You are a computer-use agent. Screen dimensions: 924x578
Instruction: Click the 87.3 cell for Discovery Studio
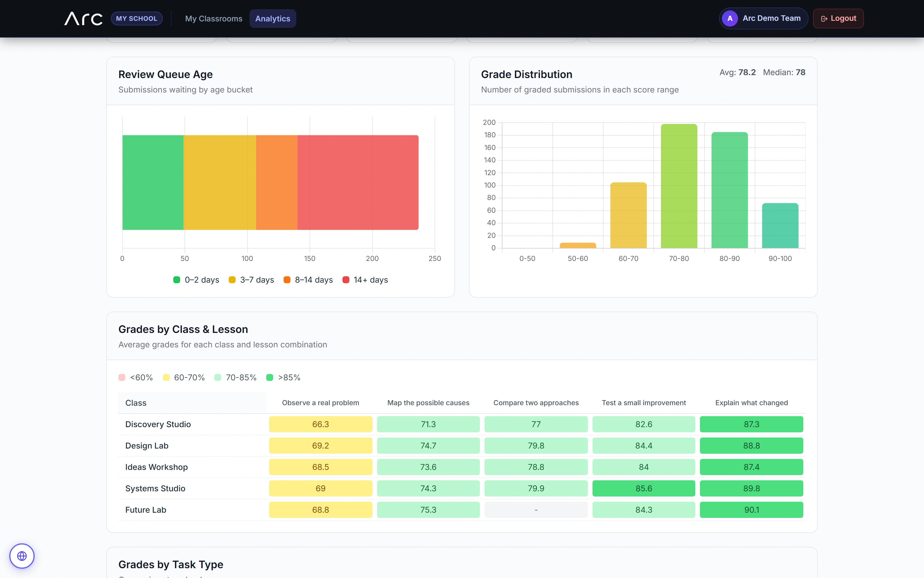[x=751, y=424]
